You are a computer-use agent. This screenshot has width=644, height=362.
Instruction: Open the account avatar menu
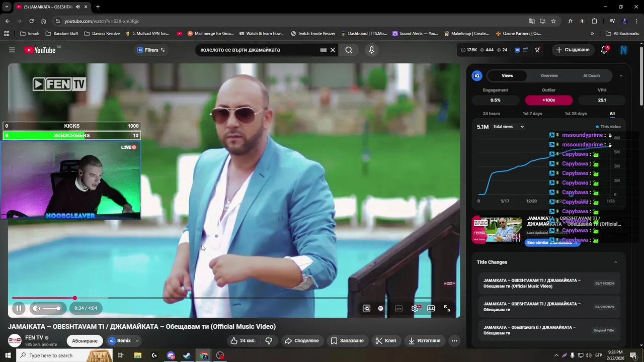coord(624,50)
